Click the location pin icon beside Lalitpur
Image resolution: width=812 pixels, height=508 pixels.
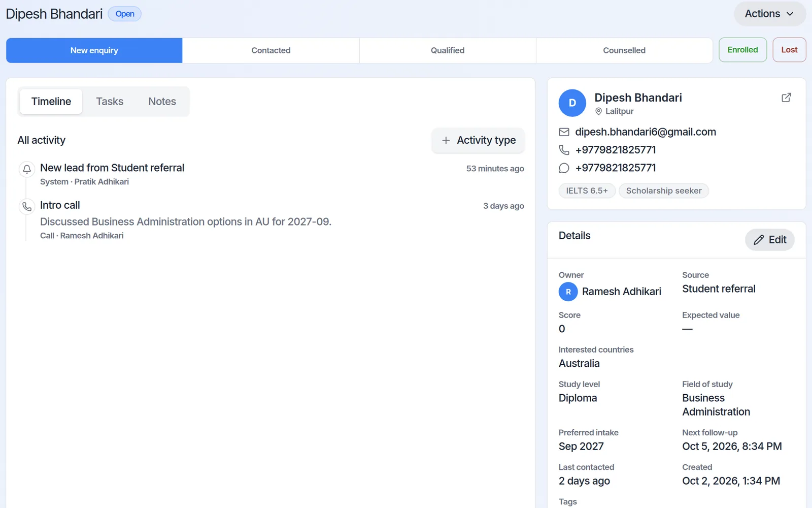click(598, 111)
